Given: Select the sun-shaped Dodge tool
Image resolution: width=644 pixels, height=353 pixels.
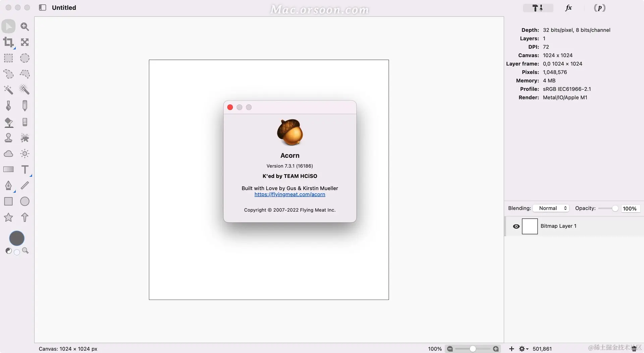Looking at the screenshot, I should (x=25, y=154).
